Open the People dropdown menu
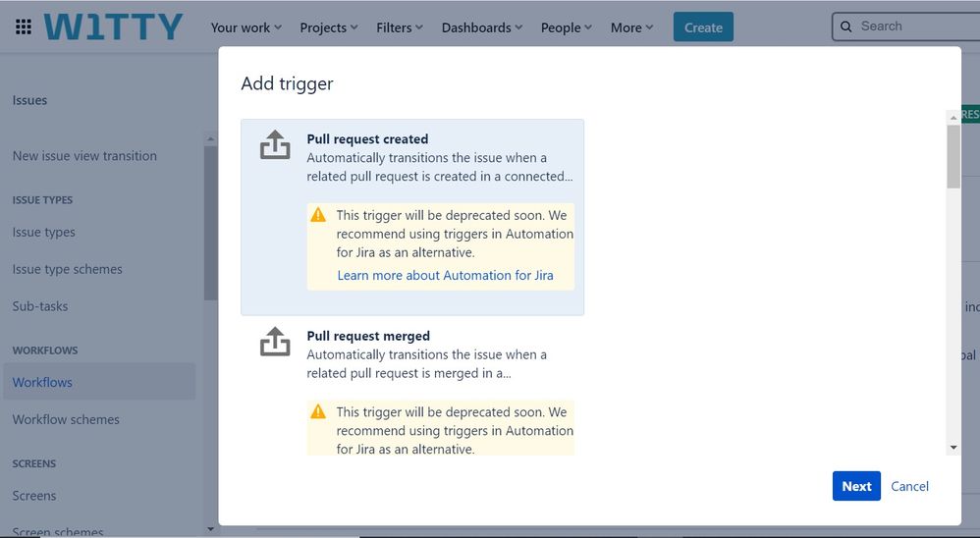The width and height of the screenshot is (980, 538). tap(567, 27)
